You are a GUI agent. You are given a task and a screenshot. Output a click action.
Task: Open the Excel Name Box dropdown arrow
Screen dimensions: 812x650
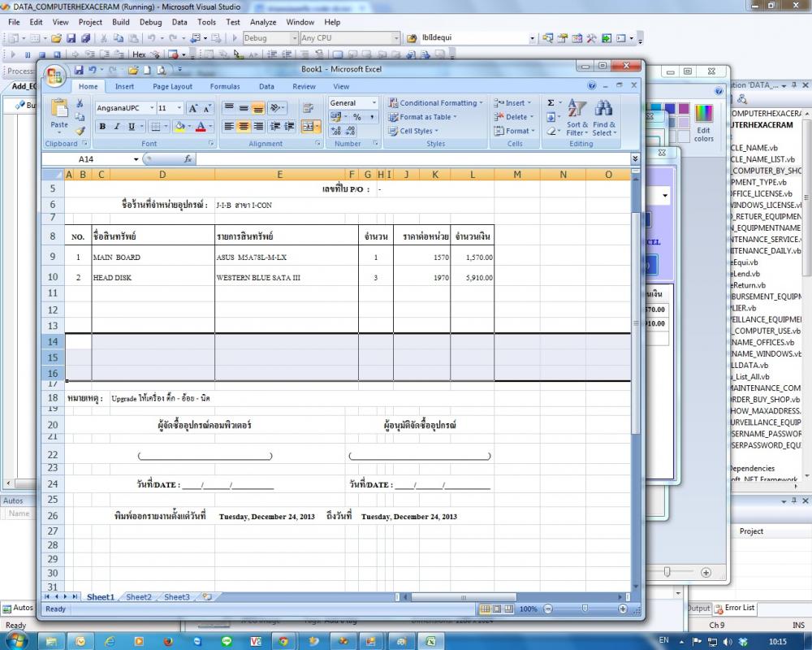click(x=136, y=159)
